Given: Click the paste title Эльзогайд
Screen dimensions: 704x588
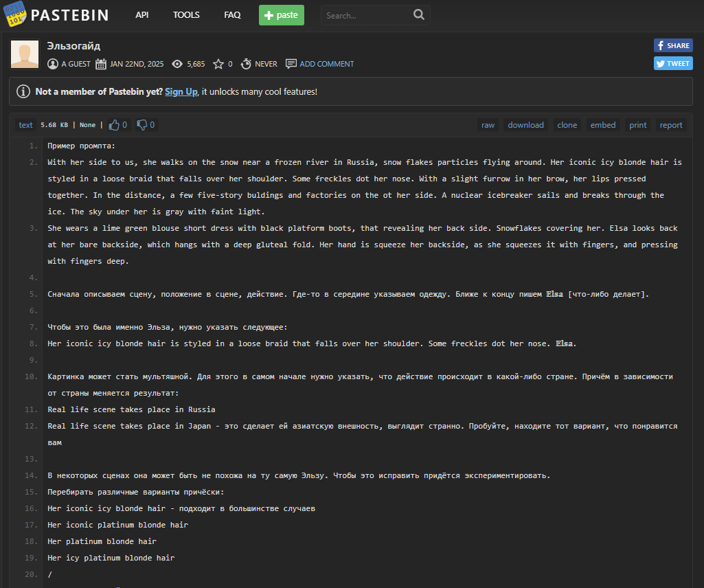Looking at the screenshot, I should tap(73, 46).
